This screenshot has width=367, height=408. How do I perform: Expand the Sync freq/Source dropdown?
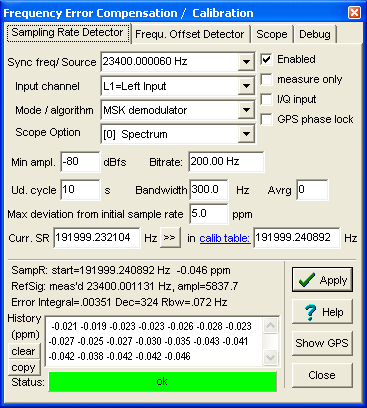pos(246,62)
